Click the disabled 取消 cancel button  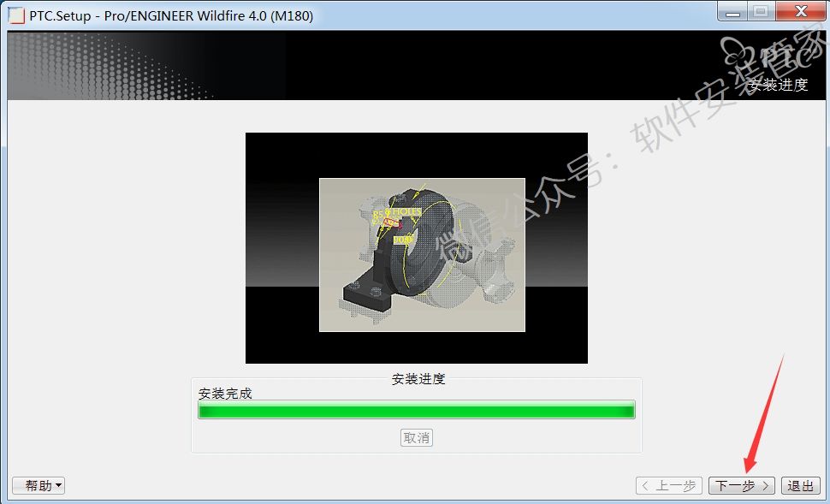pyautogui.click(x=417, y=438)
